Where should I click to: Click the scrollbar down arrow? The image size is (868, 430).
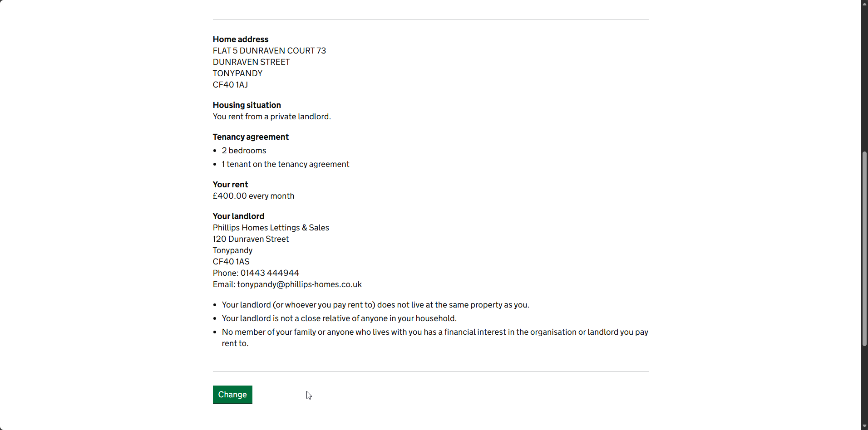864,426
